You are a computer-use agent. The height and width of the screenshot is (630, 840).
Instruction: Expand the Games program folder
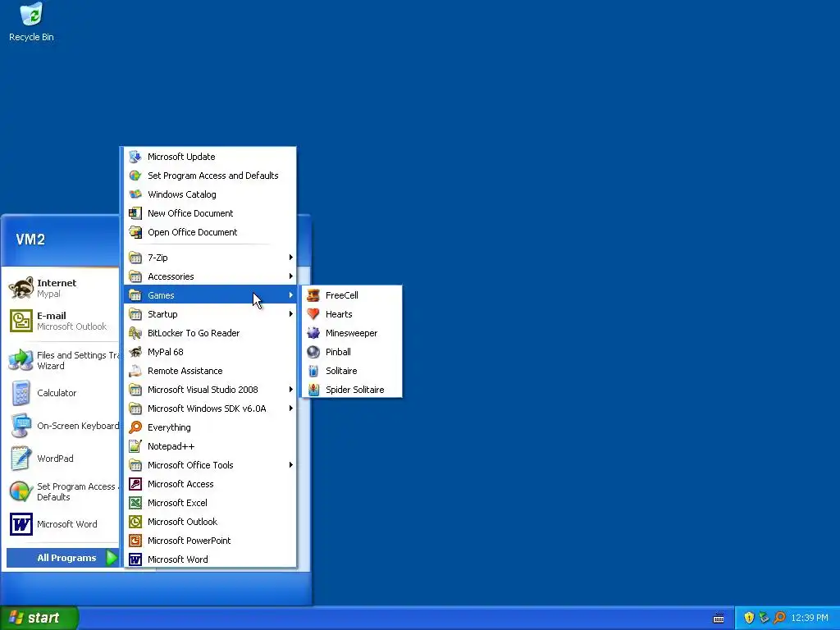[210, 295]
